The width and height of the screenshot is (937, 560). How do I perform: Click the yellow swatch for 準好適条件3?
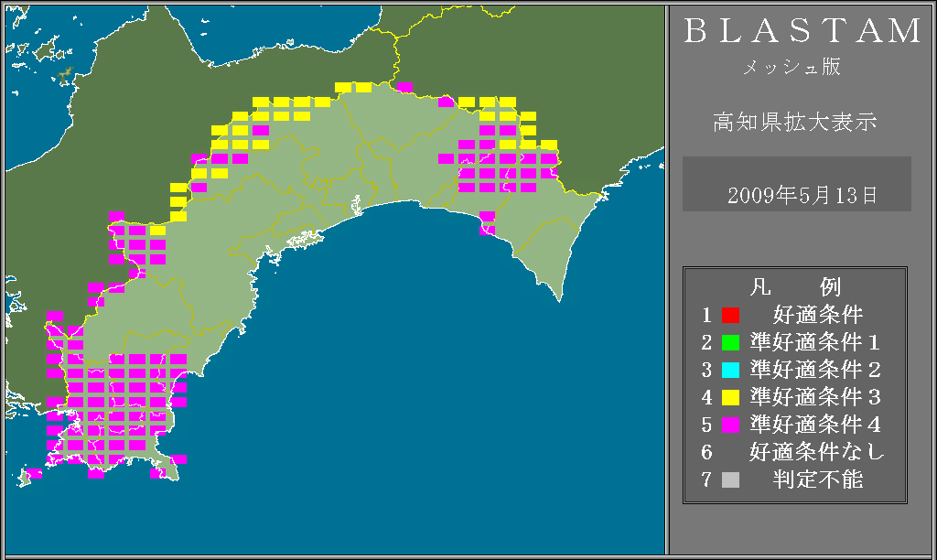[x=730, y=397]
